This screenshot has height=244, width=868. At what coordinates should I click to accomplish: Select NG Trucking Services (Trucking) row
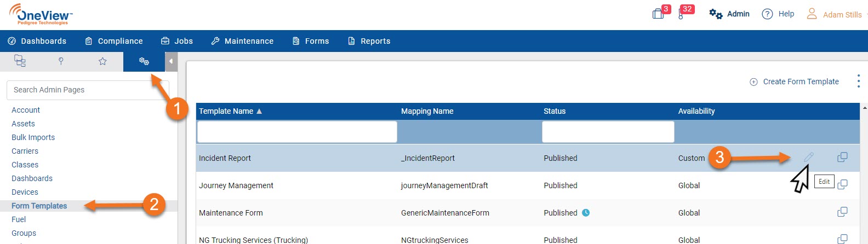click(x=253, y=240)
